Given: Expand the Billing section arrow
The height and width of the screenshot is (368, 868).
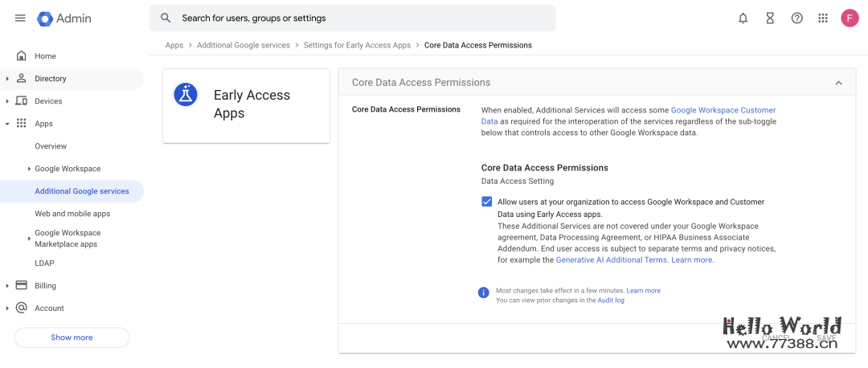Looking at the screenshot, I should point(7,286).
